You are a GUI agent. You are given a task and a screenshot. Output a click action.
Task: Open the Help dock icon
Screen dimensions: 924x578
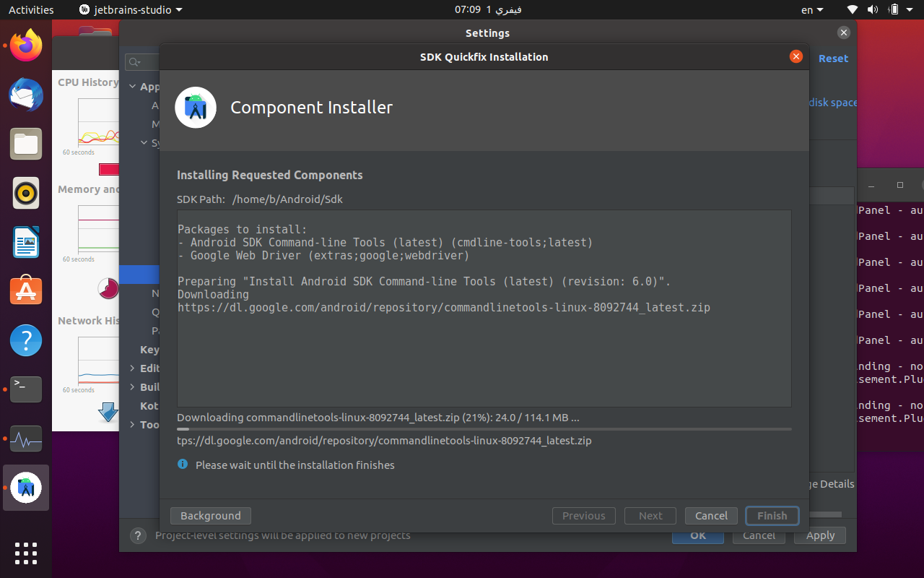pyautogui.click(x=26, y=340)
